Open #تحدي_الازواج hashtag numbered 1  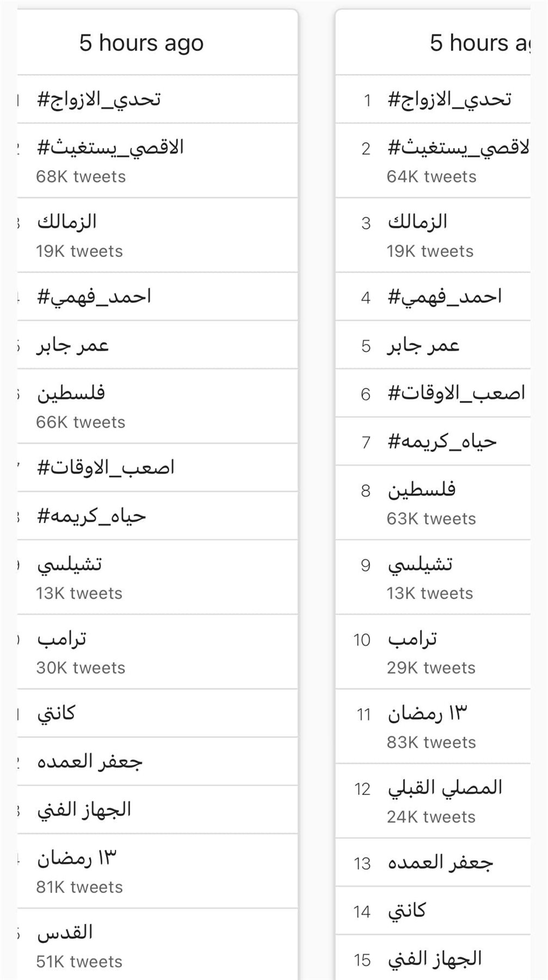[450, 100]
